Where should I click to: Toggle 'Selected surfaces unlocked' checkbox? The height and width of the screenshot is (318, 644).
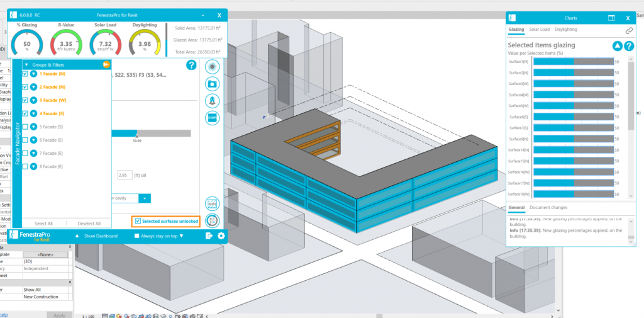[138, 221]
